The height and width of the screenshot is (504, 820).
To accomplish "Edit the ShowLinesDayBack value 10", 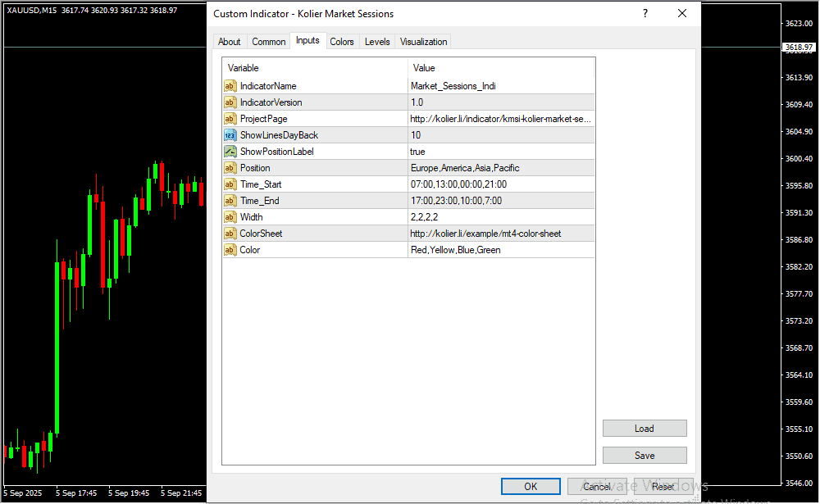I will (x=501, y=135).
